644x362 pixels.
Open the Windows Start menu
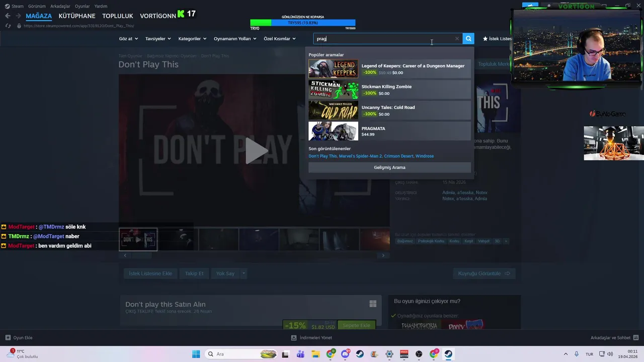(196, 354)
